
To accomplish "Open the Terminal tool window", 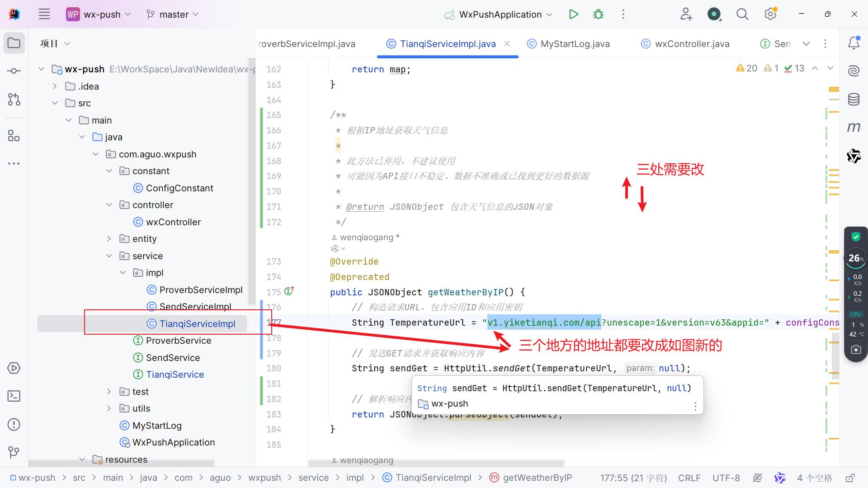I will click(14, 396).
